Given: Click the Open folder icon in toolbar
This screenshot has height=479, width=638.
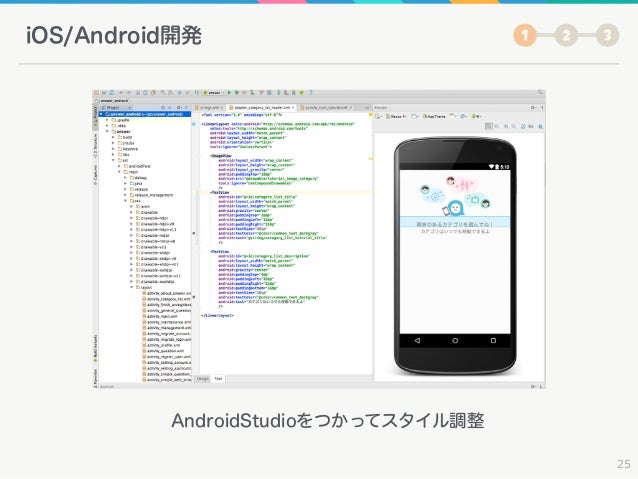Looking at the screenshot, I should 97,93.
